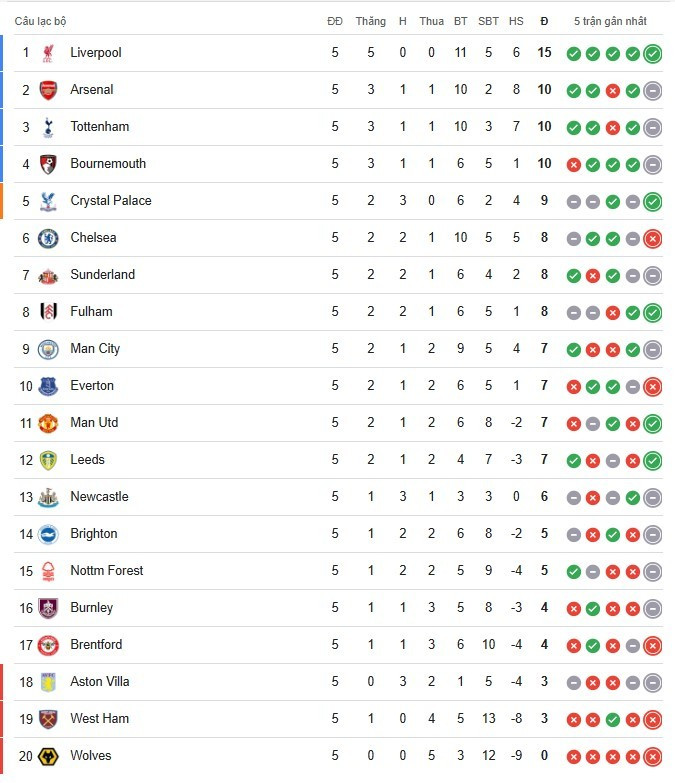Screen dimensions: 675x783
Task: Click the Liverpool club crest
Action: 48,53
